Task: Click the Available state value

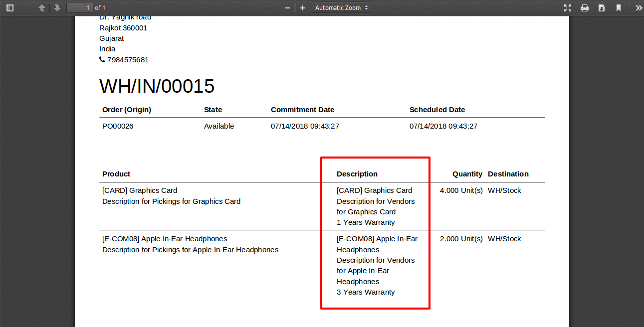Action: [219, 126]
